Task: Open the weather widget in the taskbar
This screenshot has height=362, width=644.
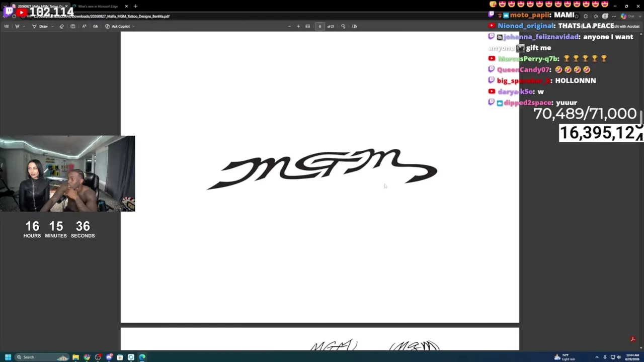Action: pos(565,357)
